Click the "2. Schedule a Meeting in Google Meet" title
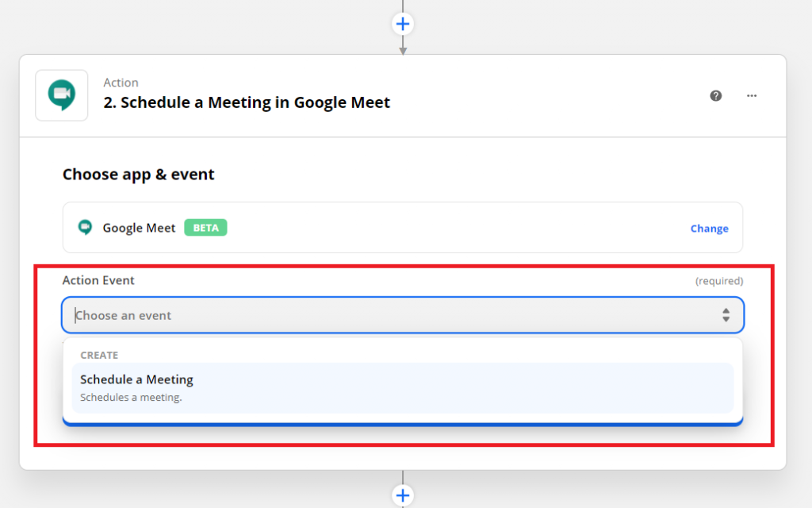Image resolution: width=812 pixels, height=508 pixels. point(247,102)
